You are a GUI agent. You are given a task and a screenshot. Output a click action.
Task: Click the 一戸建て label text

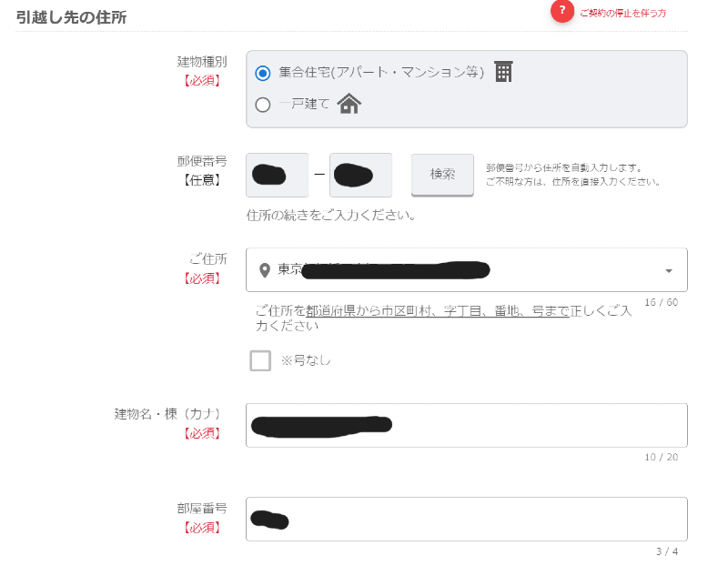305,104
